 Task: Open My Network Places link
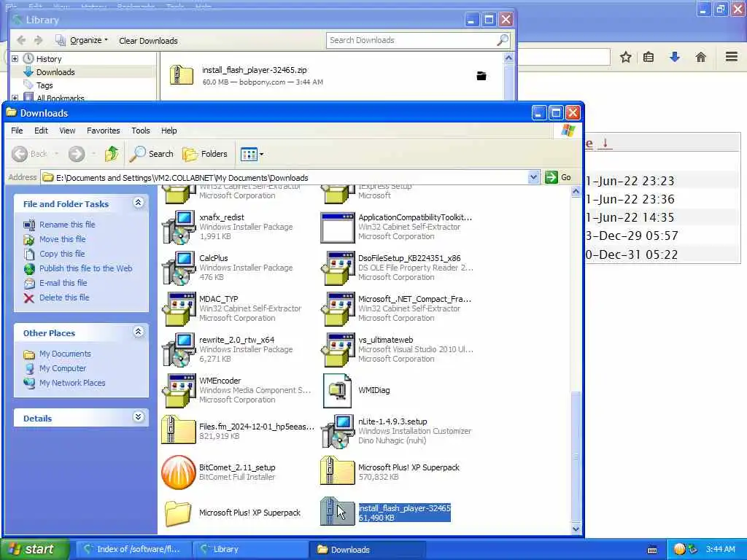(72, 383)
